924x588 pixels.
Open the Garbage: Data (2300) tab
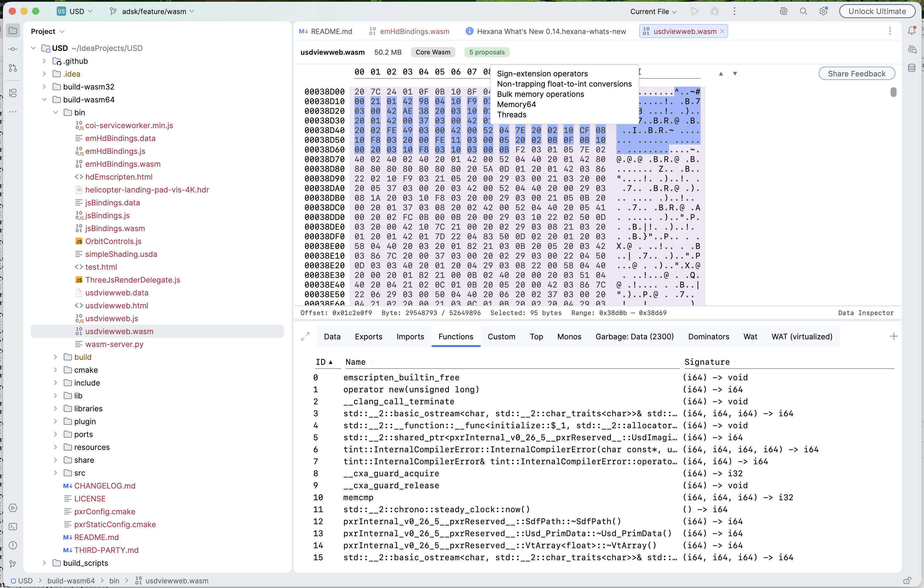pos(634,337)
